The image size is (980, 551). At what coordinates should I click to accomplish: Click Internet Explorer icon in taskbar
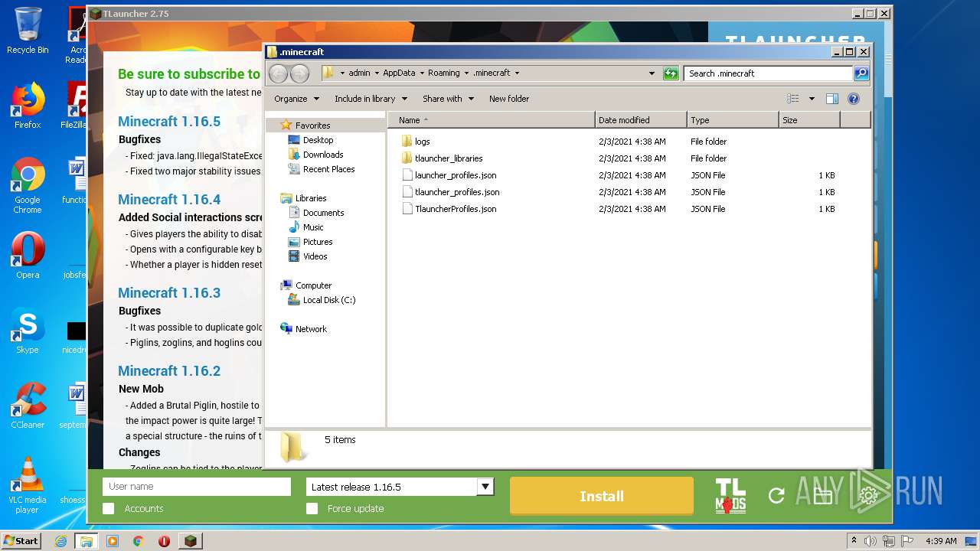pyautogui.click(x=61, y=541)
